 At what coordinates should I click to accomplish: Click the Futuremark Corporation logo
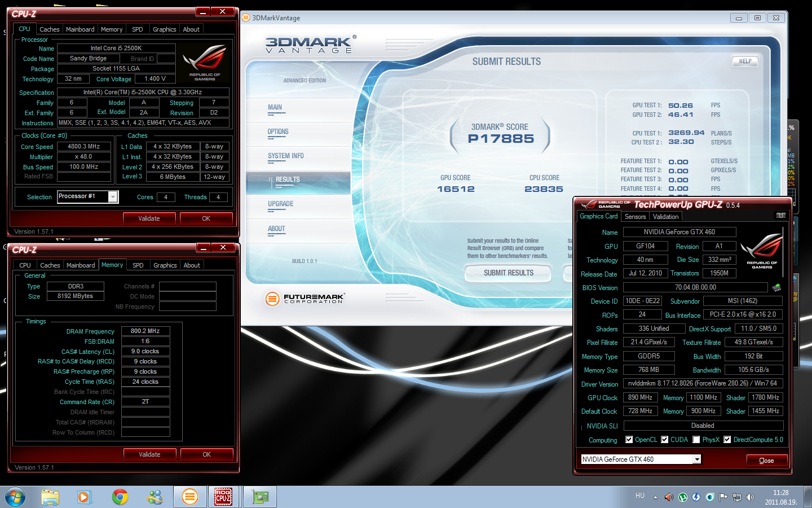coord(305,299)
